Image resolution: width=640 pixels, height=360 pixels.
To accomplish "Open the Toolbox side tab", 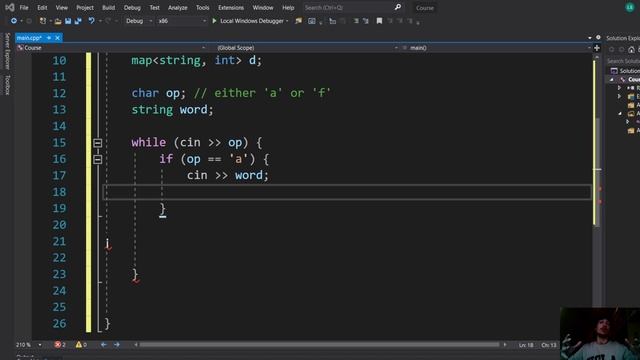I will coord(7,84).
